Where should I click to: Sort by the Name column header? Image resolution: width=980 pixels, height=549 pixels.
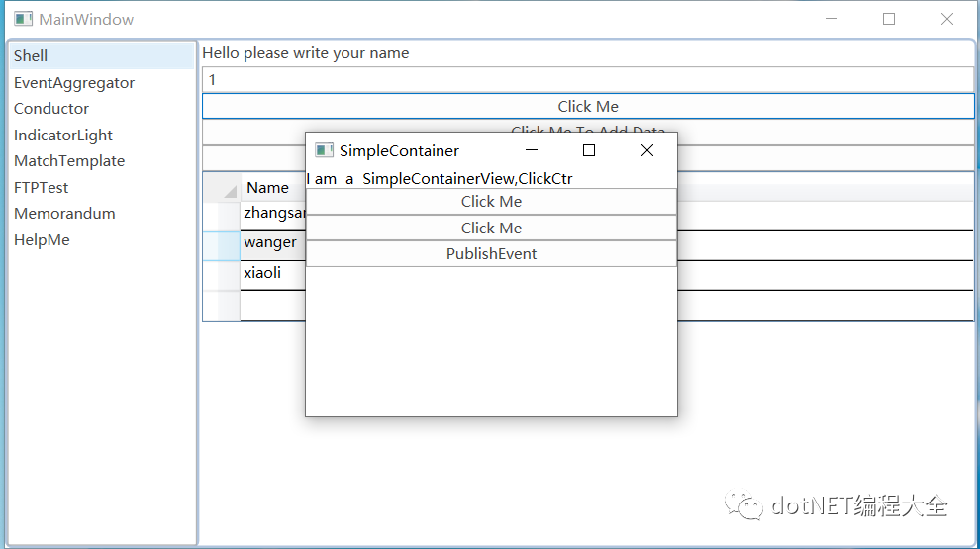(267, 188)
